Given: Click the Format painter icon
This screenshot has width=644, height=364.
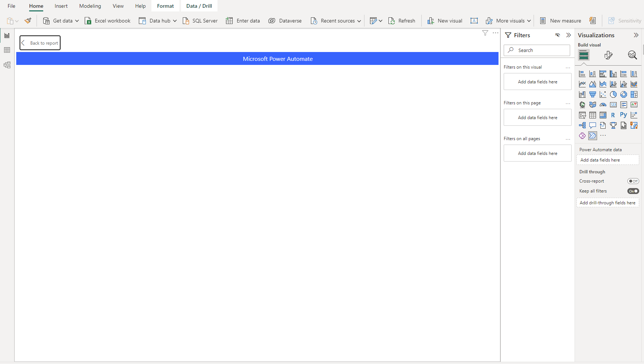Looking at the screenshot, I should [28, 21].
